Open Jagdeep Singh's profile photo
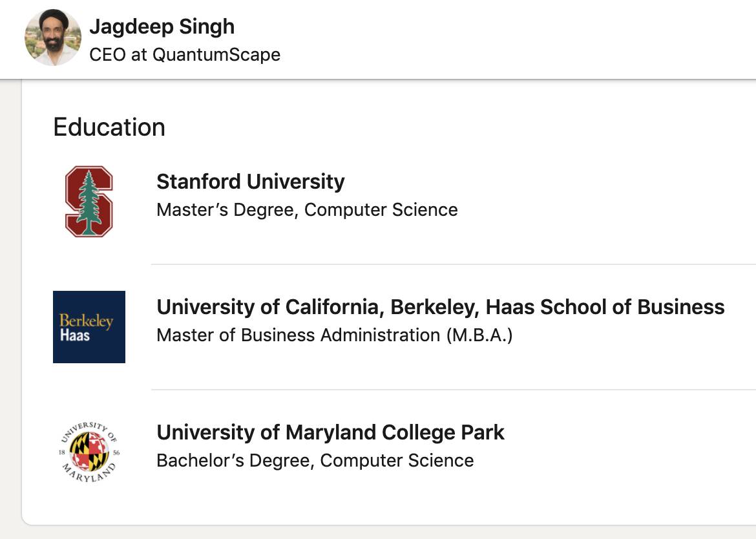The height and width of the screenshot is (539, 756). (x=53, y=37)
